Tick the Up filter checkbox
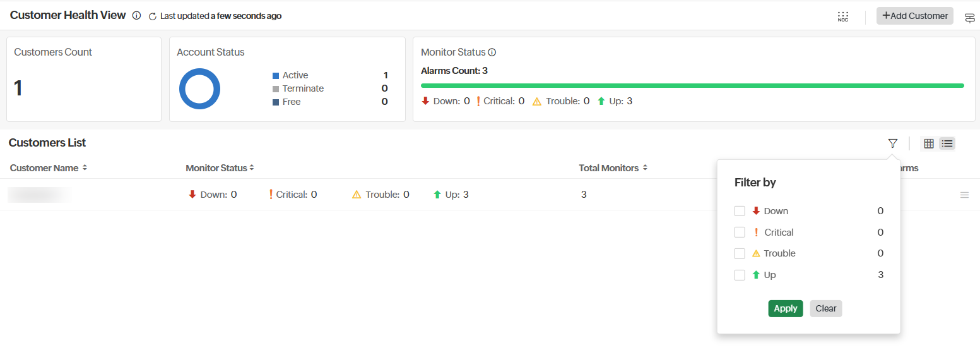The height and width of the screenshot is (357, 980). tap(740, 275)
